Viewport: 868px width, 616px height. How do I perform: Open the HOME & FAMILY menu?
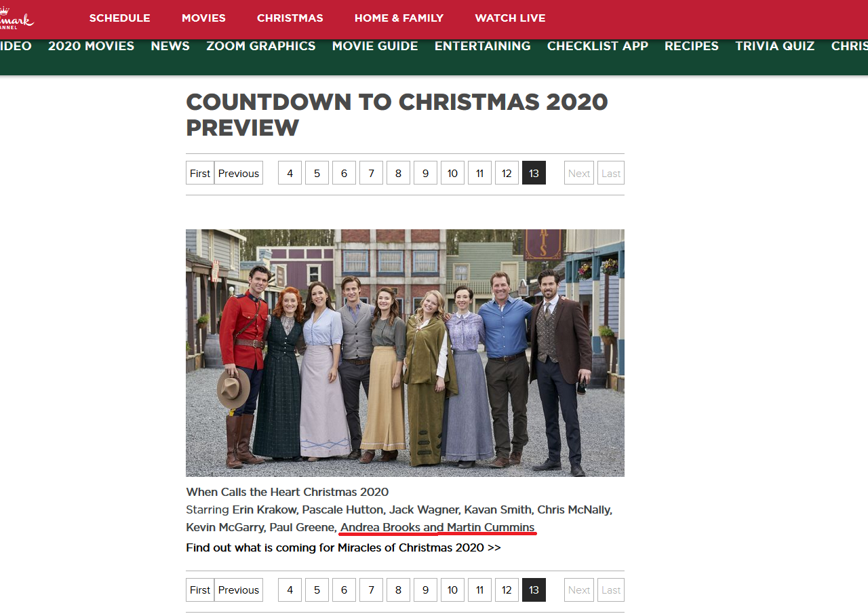point(399,18)
